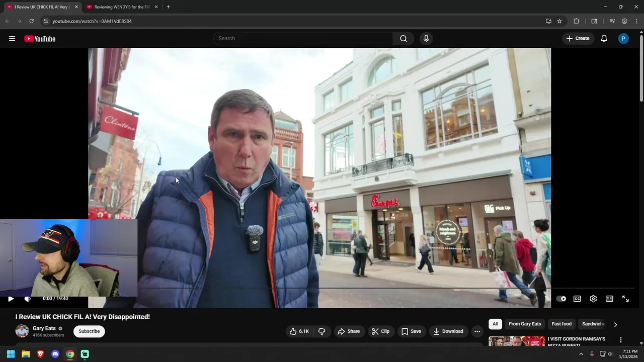Select the From Gary Eats chip
Screen dimensions: 644x362
(x=525, y=324)
